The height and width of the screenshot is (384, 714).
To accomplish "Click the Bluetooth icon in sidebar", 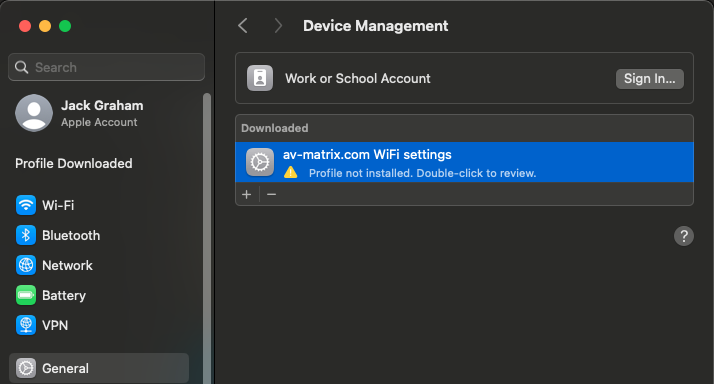I will tap(26, 235).
